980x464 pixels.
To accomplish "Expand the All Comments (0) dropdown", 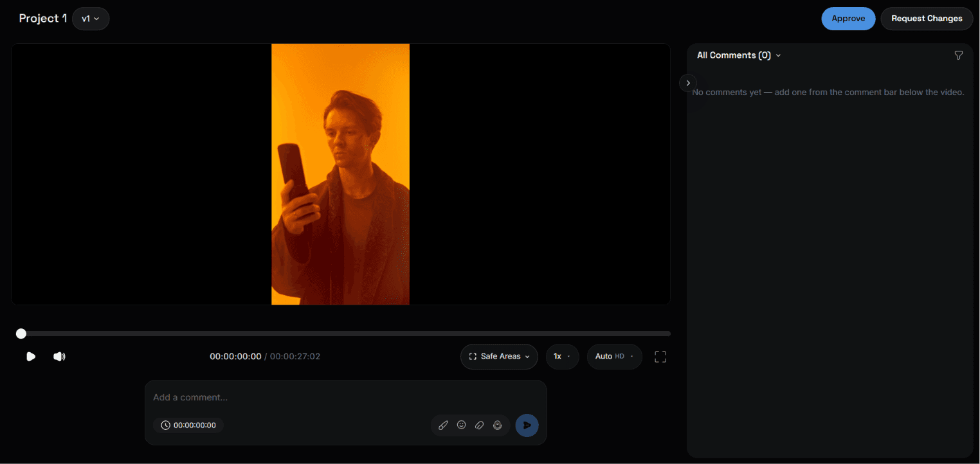I will click(739, 55).
